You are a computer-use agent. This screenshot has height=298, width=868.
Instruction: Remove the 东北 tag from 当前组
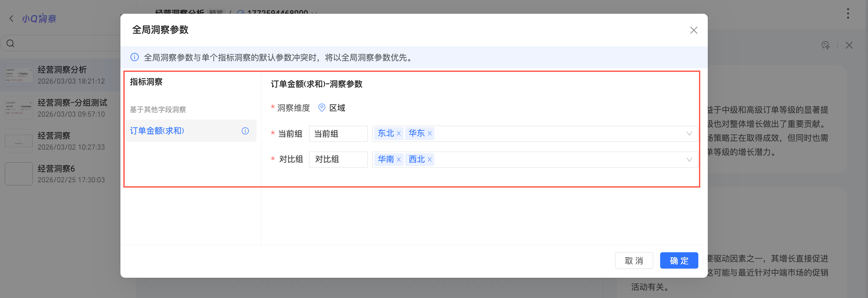click(x=399, y=133)
